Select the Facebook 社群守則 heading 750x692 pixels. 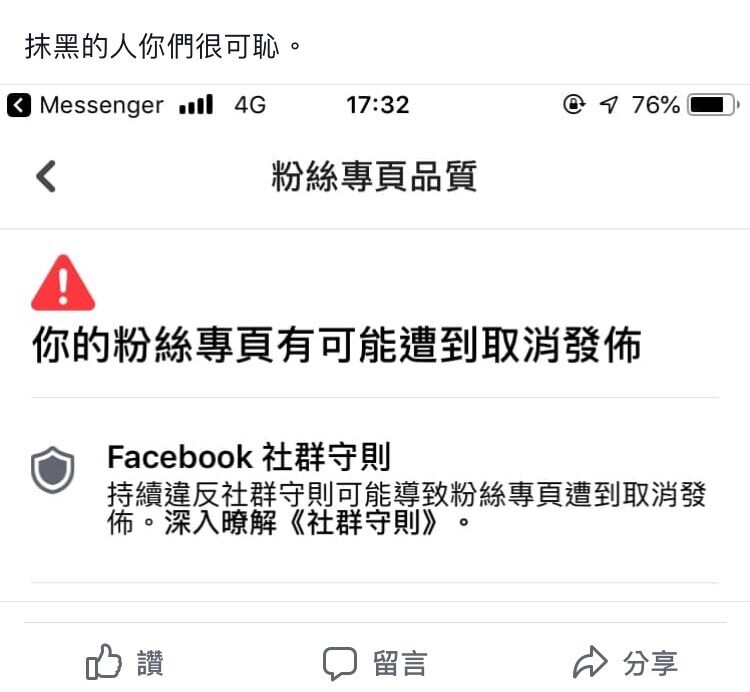point(249,457)
